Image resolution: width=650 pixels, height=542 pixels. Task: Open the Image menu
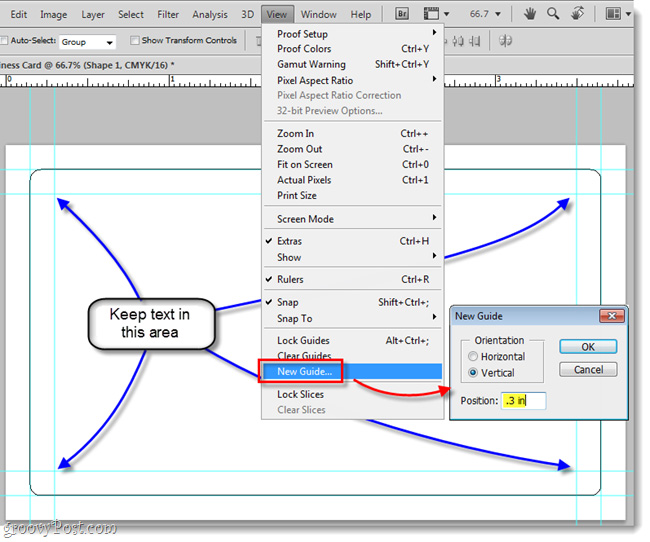[x=53, y=15]
